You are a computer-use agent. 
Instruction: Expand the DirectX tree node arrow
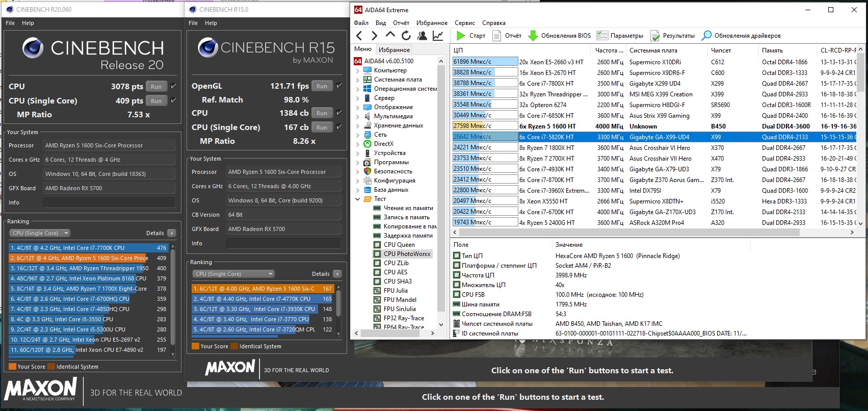pos(357,144)
